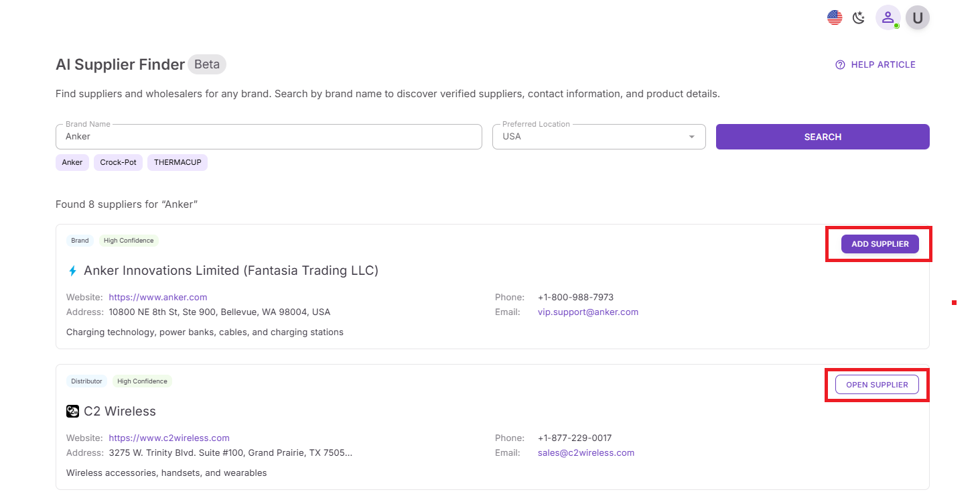Click the Charging technology description text

coord(205,332)
